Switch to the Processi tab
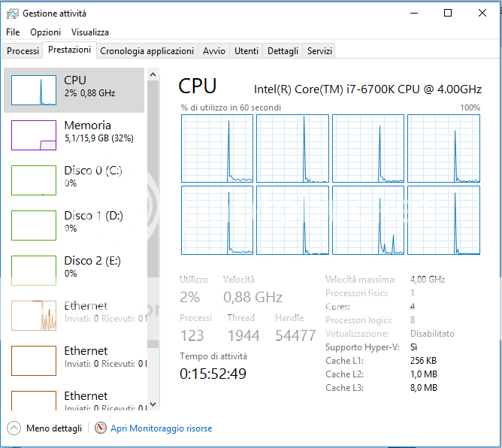Viewport: 502px width, 448px height. click(23, 51)
